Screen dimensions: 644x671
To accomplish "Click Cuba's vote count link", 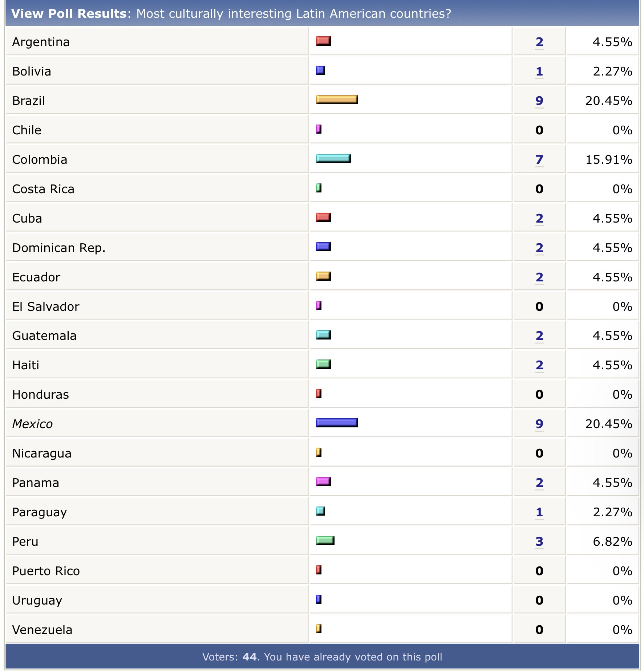I will pyautogui.click(x=539, y=219).
